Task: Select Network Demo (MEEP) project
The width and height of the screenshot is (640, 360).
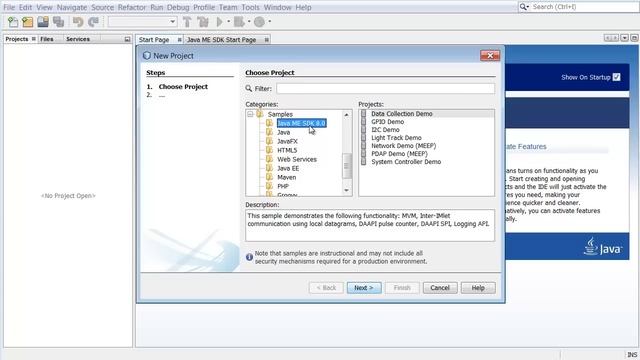Action: (x=403, y=146)
